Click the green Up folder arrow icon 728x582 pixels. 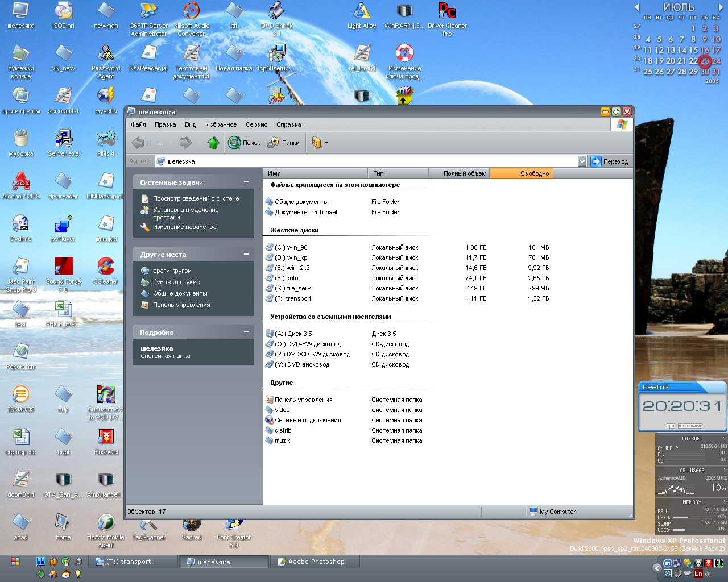213,143
